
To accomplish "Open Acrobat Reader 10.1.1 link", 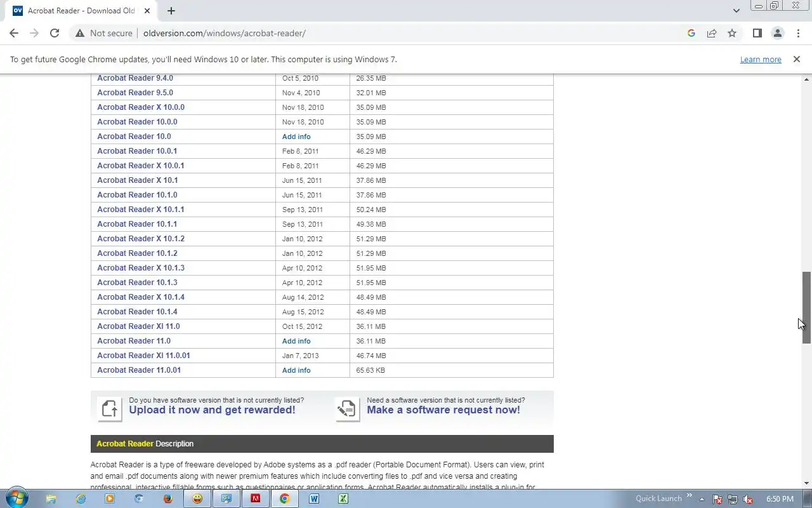I will [137, 224].
